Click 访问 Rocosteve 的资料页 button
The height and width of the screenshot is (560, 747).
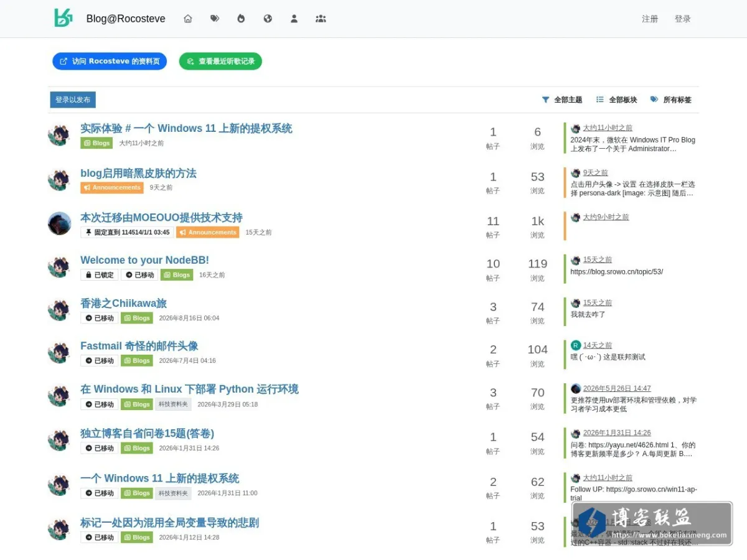(x=110, y=61)
